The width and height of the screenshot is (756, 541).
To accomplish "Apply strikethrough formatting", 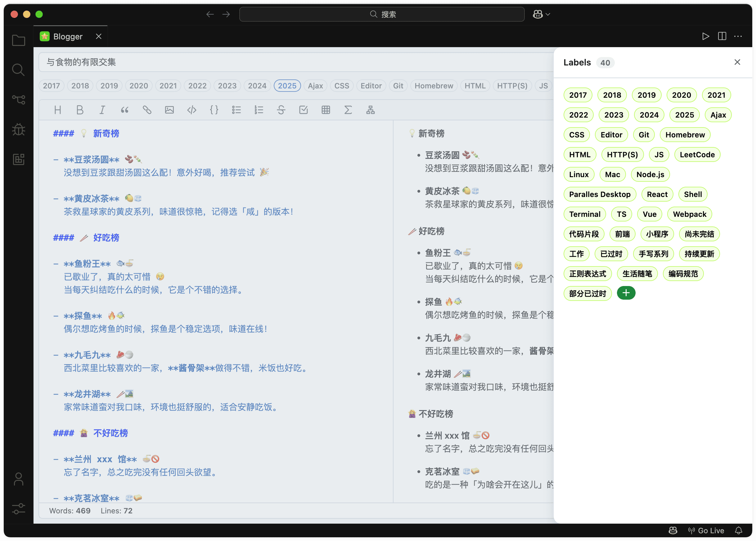I will coord(281,110).
